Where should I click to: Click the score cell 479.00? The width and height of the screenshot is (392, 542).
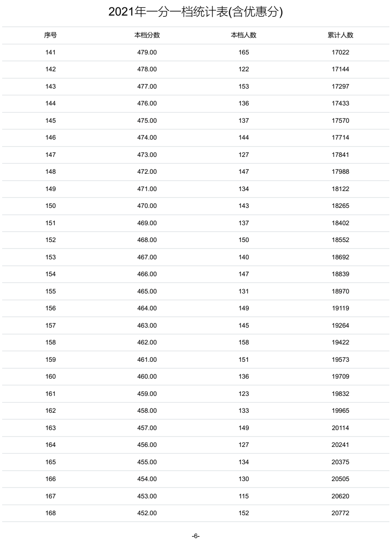click(x=147, y=53)
